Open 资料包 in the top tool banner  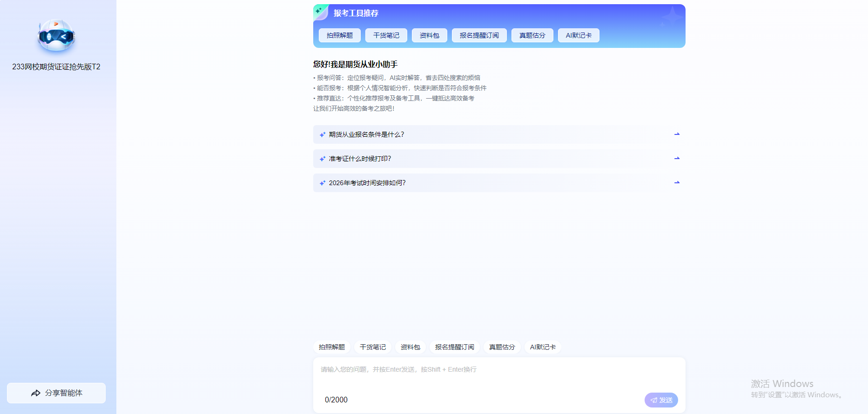[x=430, y=35]
